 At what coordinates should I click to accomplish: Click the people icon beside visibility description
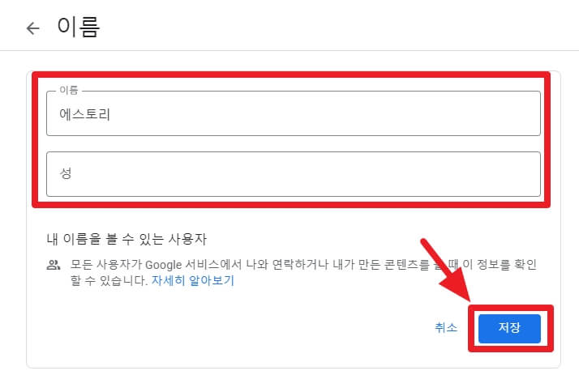(54, 265)
